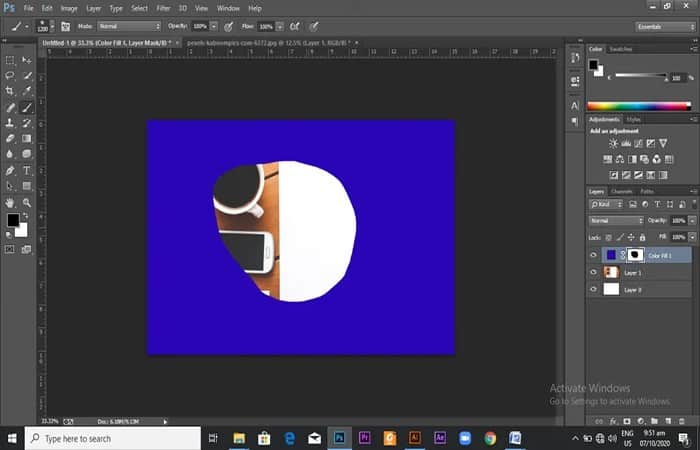This screenshot has width=700, height=450.
Task: Switch to the Swatches tab
Action: click(x=621, y=49)
